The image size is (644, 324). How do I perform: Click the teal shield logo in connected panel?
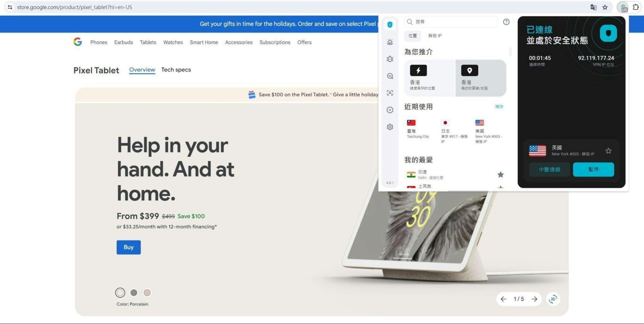(608, 33)
